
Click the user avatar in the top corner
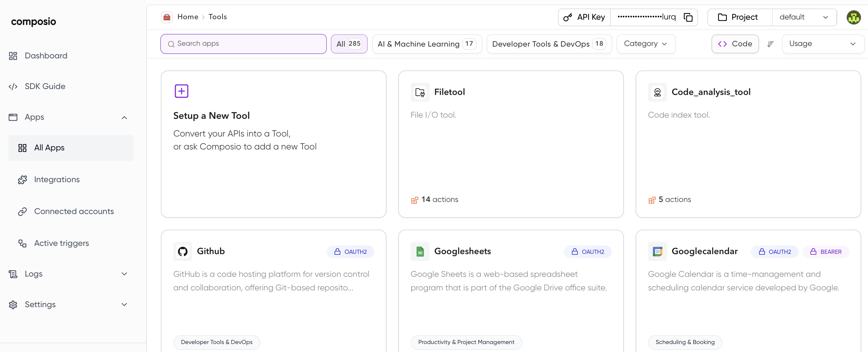click(854, 17)
